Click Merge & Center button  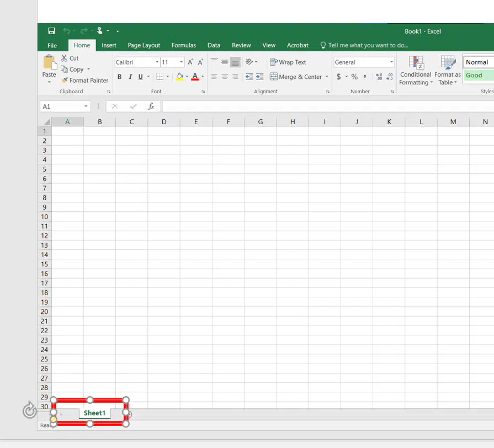point(296,77)
